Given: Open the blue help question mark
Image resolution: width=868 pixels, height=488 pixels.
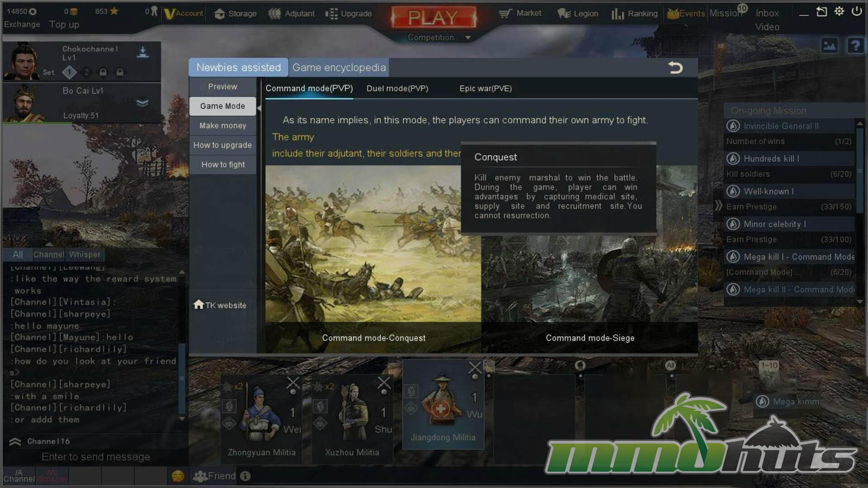Looking at the screenshot, I should 855,45.
